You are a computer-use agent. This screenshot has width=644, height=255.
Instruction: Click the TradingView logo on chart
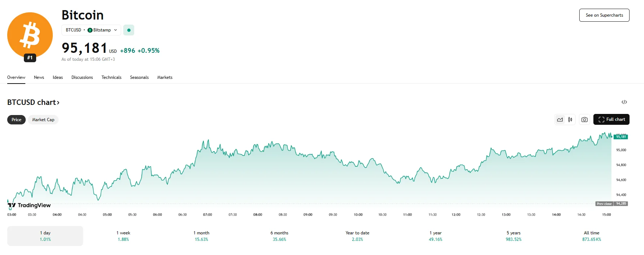pyautogui.click(x=29, y=205)
